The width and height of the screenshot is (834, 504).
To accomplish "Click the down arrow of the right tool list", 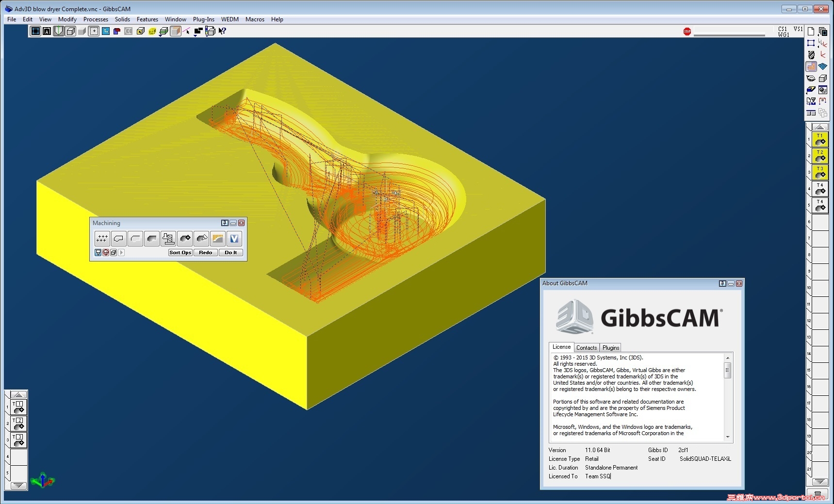I will tap(820, 482).
